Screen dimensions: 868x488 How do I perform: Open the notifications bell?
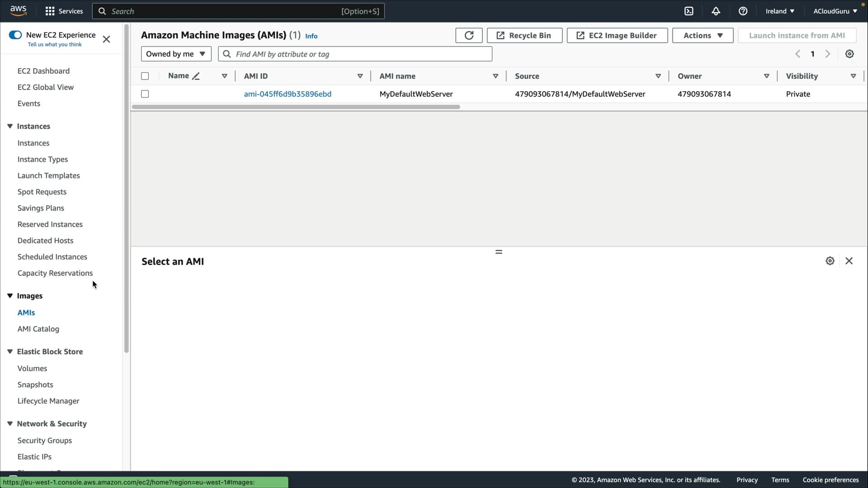tap(716, 11)
